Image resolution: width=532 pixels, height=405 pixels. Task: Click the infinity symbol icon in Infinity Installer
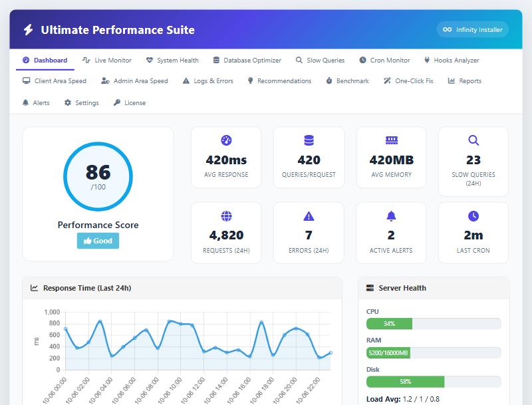click(x=447, y=29)
